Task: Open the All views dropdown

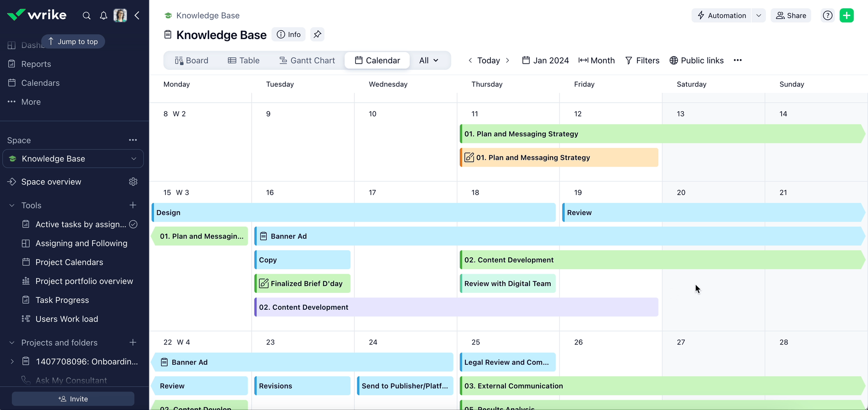Action: pos(429,60)
